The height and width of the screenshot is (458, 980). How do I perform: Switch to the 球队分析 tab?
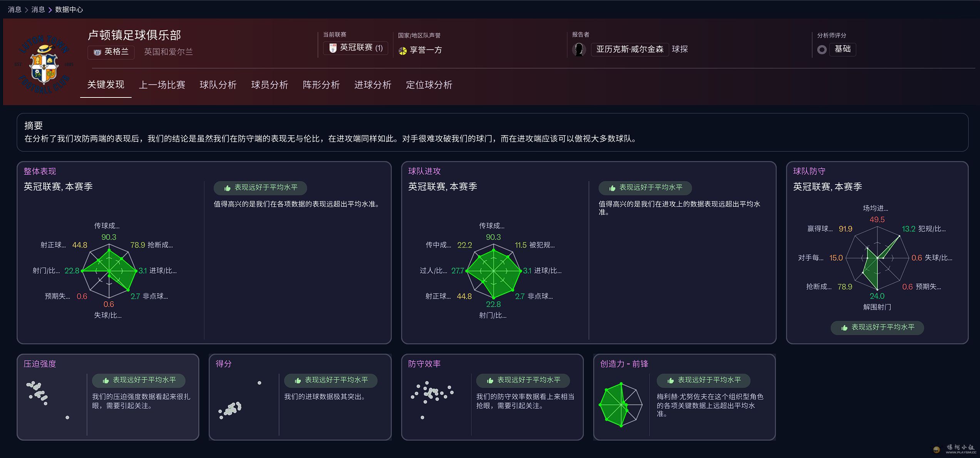pos(218,85)
